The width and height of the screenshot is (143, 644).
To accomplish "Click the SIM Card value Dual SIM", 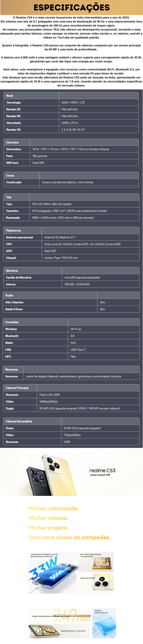I will tap(38, 162).
